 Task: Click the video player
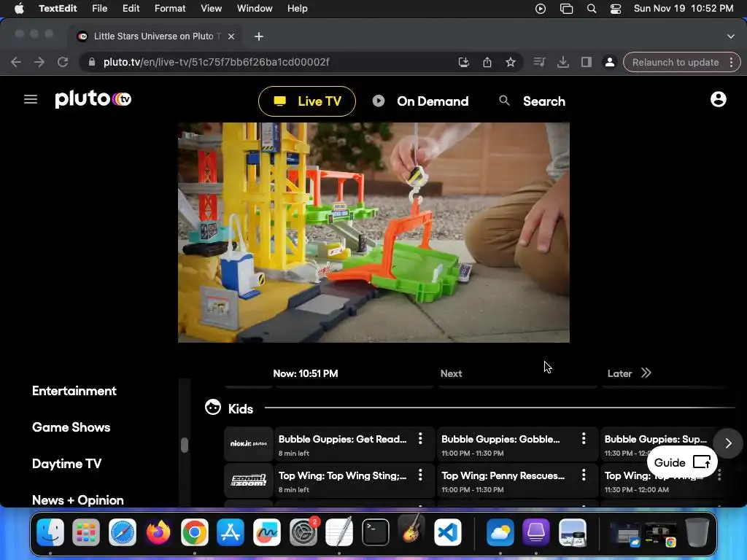(x=373, y=233)
